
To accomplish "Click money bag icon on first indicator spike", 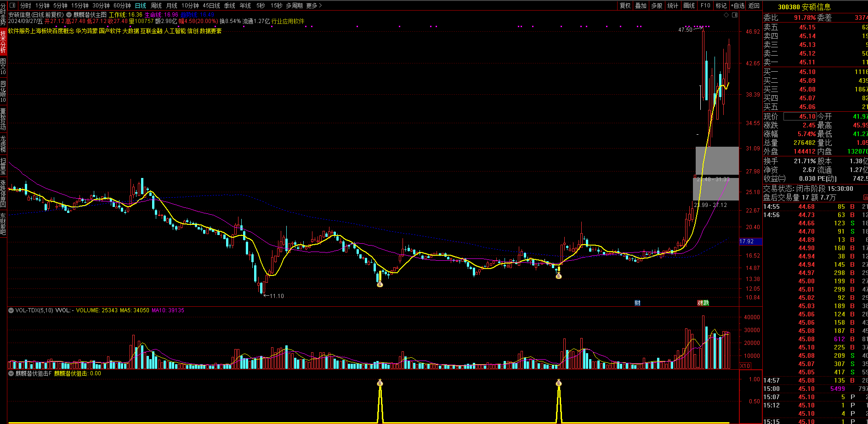I will click(x=380, y=383).
